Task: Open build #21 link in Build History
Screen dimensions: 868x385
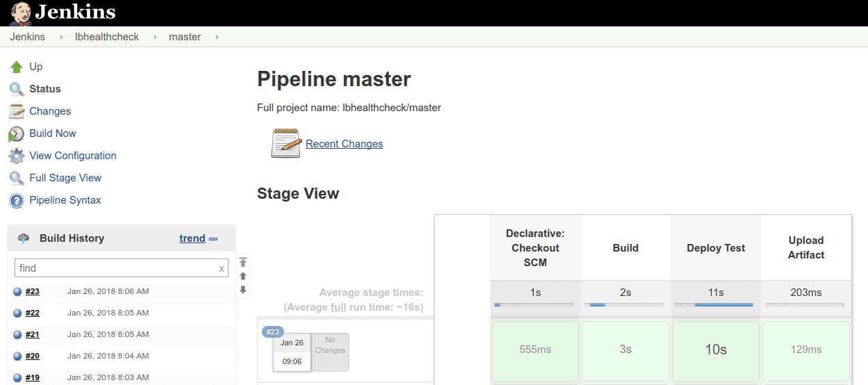Action: coord(33,335)
